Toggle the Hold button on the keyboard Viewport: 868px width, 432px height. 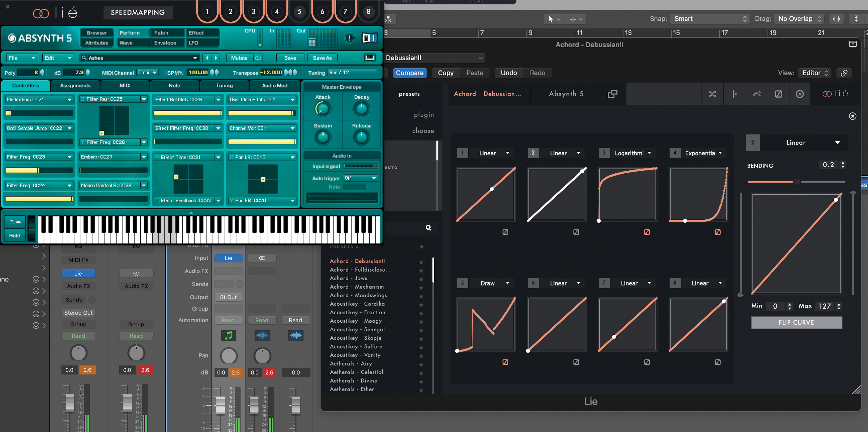click(x=15, y=235)
